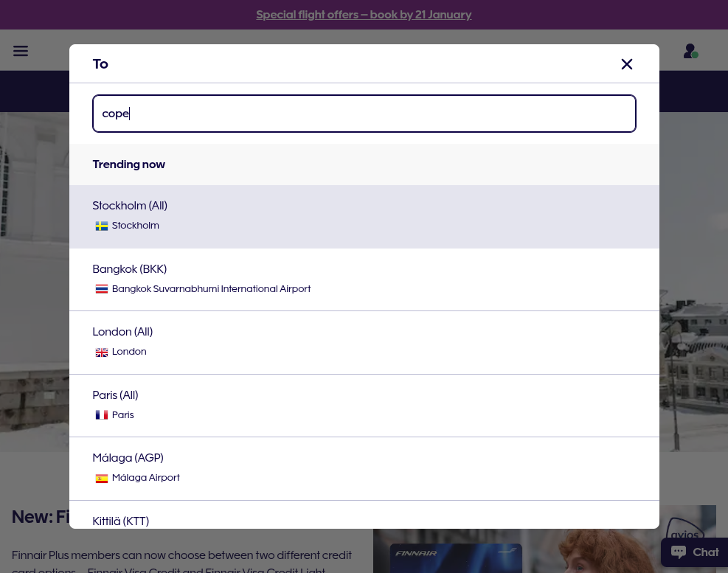This screenshot has width=728, height=573.
Task: Select Stockholm (All) destination
Action: (x=364, y=217)
